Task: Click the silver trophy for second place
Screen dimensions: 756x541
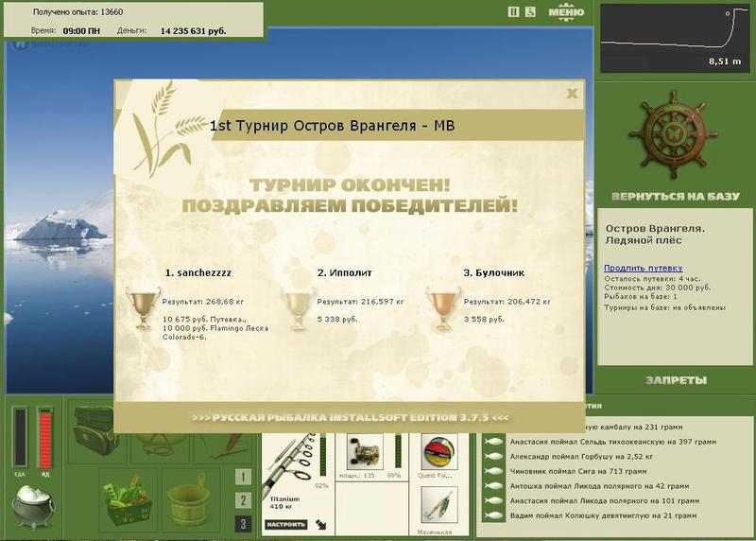Action: tap(298, 308)
